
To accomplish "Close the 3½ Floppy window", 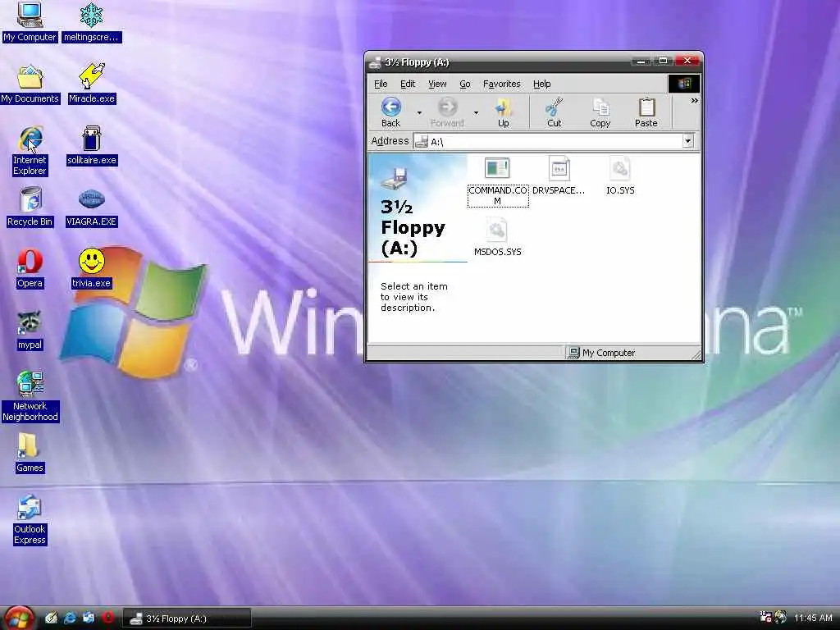I will tap(688, 61).
